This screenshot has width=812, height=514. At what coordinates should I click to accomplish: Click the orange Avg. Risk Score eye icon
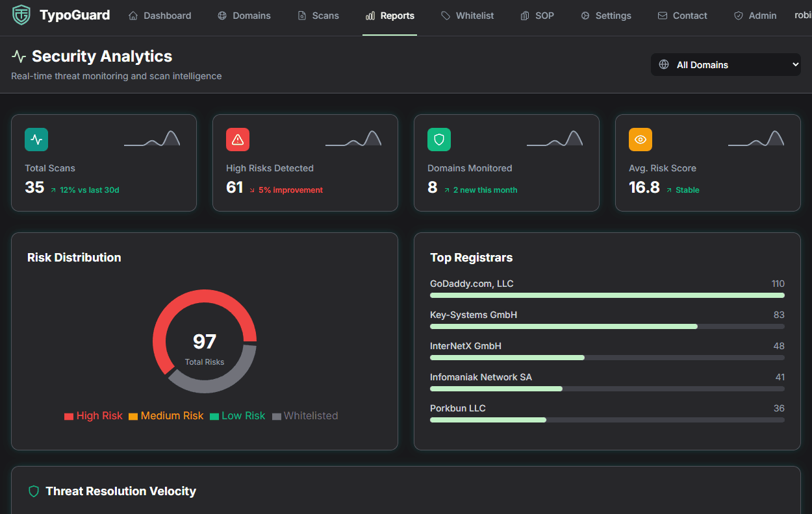[x=641, y=140]
